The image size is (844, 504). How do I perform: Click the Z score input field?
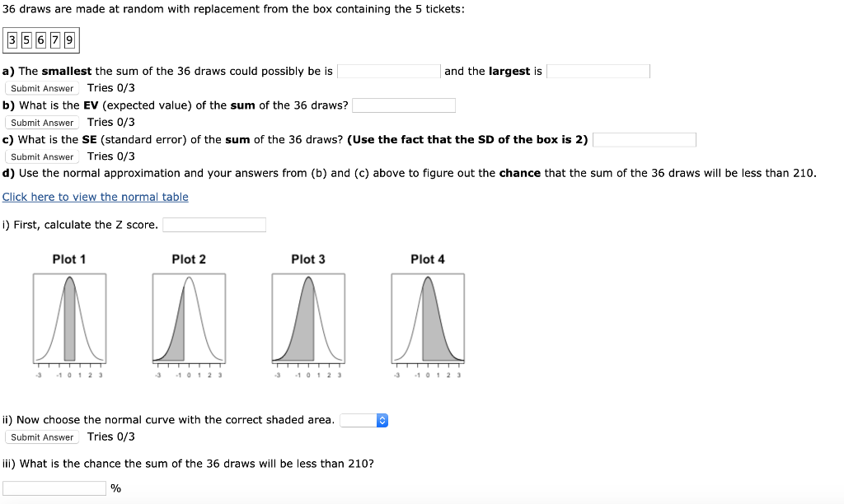214,224
